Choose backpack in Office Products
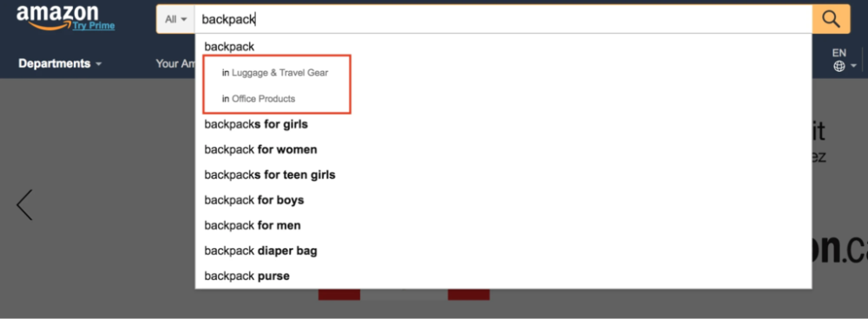Viewport: 868px width, 319px height. point(259,99)
